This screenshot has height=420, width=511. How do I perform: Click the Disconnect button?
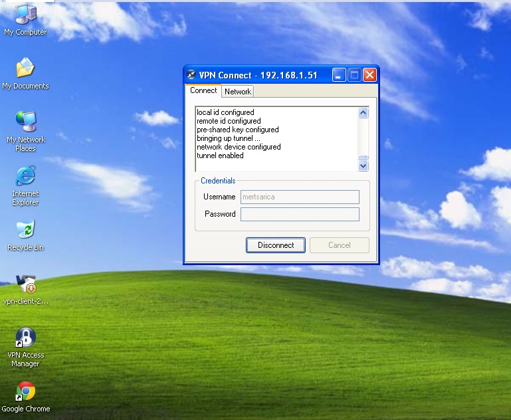(x=275, y=245)
